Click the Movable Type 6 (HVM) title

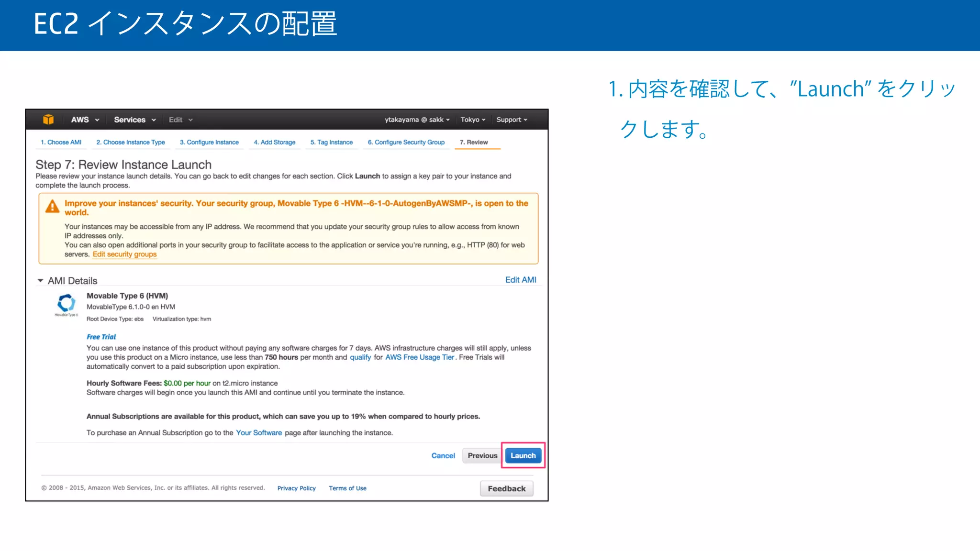(127, 296)
